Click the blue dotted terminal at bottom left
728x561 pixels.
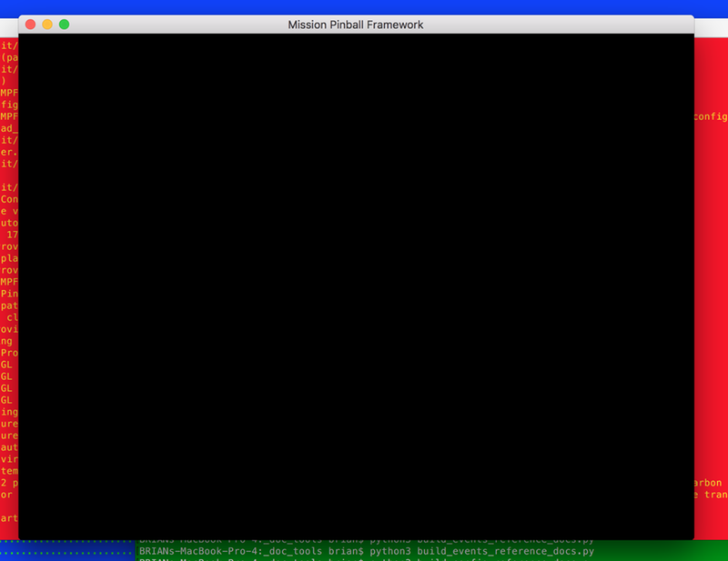coord(64,552)
